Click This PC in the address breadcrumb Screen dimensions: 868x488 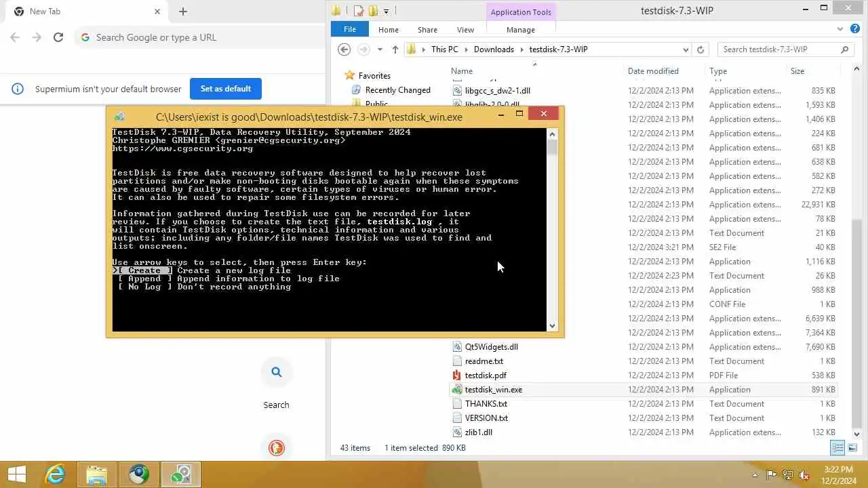[445, 49]
